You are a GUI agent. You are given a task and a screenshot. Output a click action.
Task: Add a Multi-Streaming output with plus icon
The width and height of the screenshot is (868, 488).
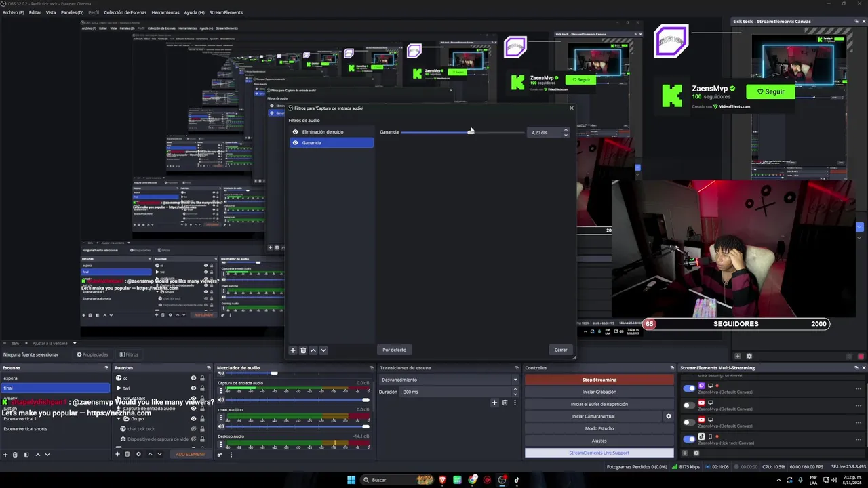click(x=685, y=453)
